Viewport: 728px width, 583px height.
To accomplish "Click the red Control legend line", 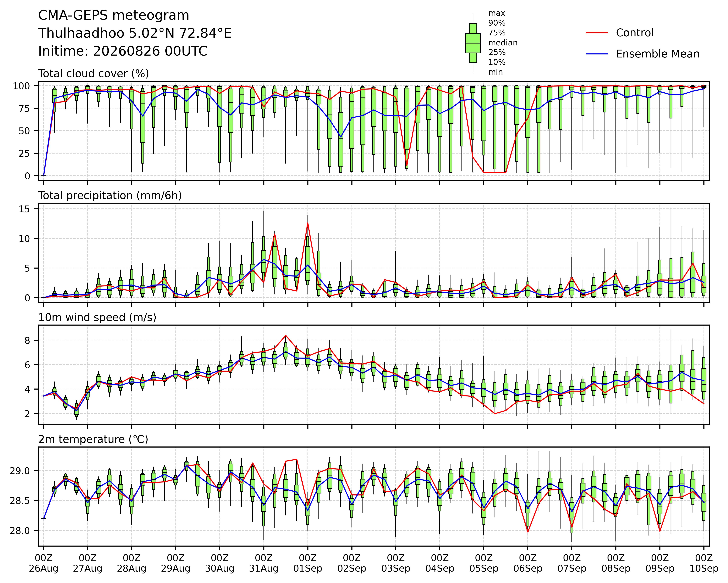I will (597, 33).
